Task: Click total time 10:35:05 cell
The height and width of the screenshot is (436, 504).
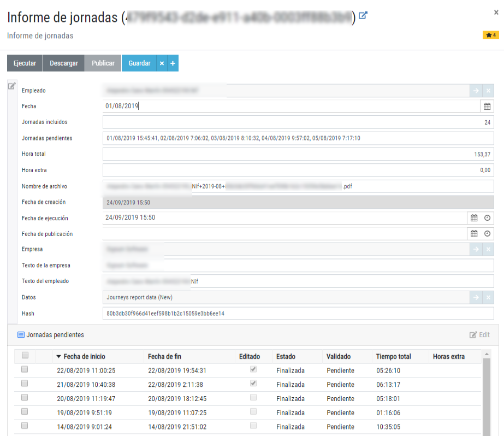Action: (388, 427)
